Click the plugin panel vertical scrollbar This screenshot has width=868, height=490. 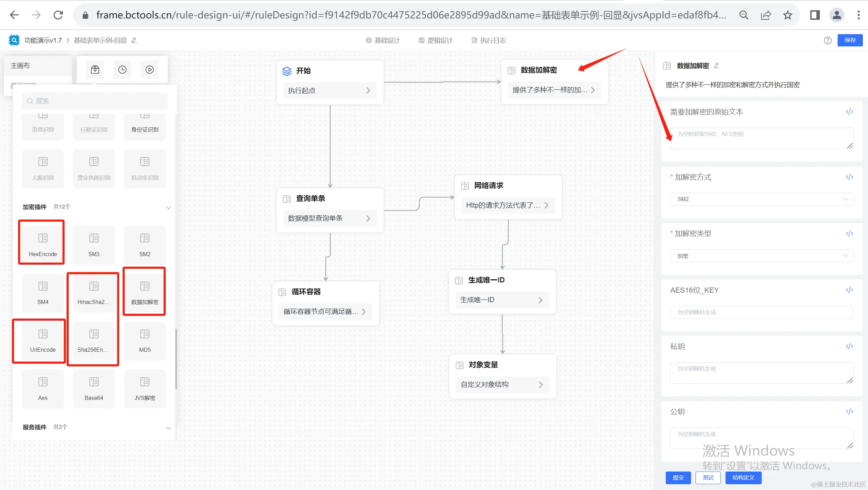tap(176, 359)
